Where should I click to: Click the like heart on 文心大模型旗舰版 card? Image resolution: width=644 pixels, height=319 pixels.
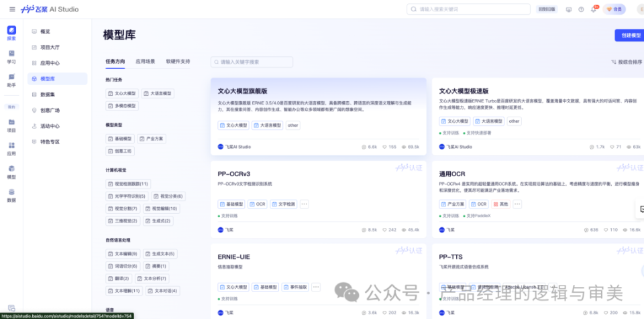click(x=385, y=147)
